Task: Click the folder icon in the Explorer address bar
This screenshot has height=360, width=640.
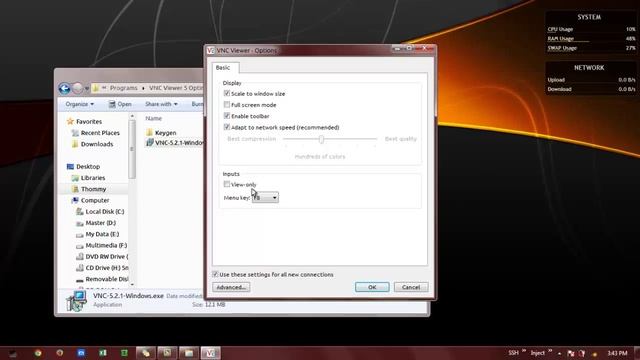Action: pos(96,88)
